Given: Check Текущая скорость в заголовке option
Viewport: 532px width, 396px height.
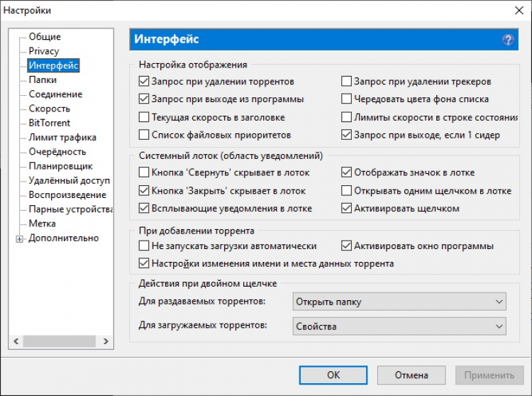Looking at the screenshot, I should tap(145, 117).
